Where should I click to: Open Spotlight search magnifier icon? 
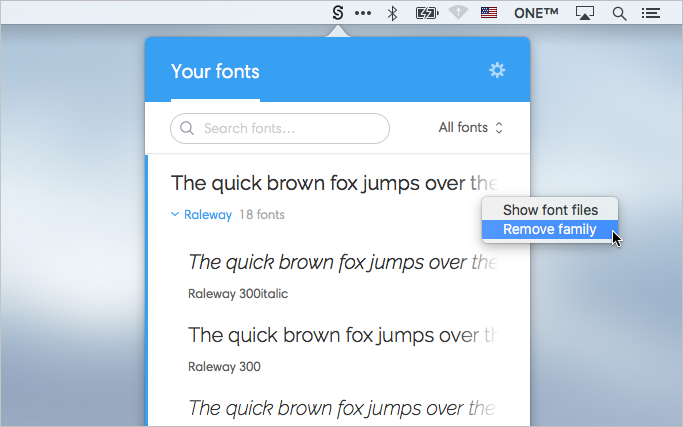click(x=619, y=14)
